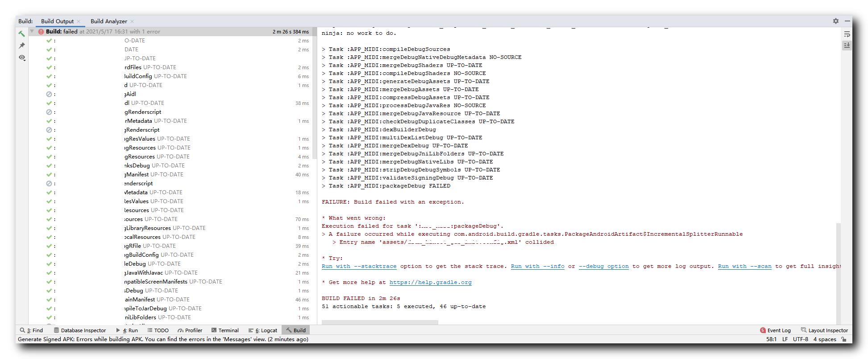This screenshot has width=868, height=359.
Task: Click the Profiler gauge icon
Action: coord(180,330)
